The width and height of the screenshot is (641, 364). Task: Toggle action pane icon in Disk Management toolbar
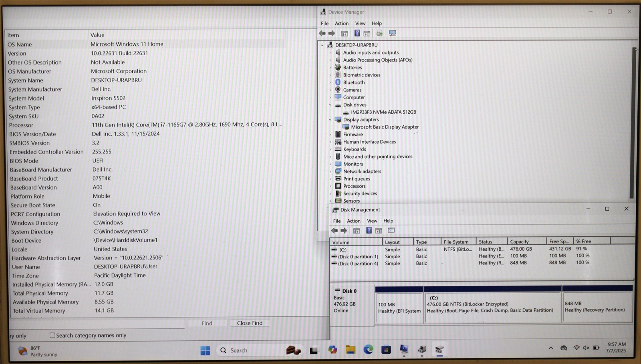coord(379,230)
